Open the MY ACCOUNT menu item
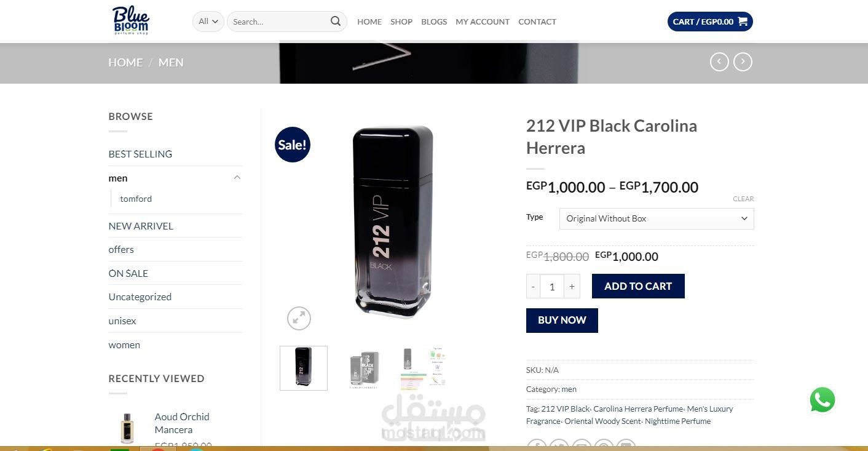Screen dimensions: 868x451 click(483, 22)
